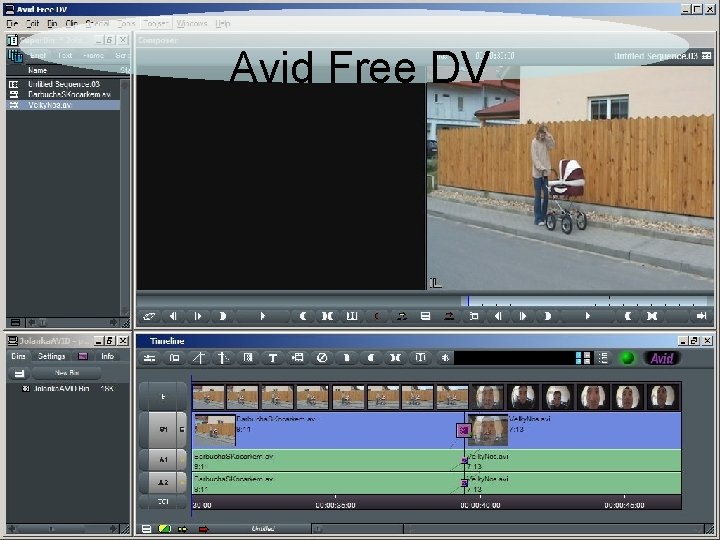Select Untitled Sequence.03 in the bin
Image resolution: width=720 pixels, height=540 pixels.
click(x=63, y=84)
